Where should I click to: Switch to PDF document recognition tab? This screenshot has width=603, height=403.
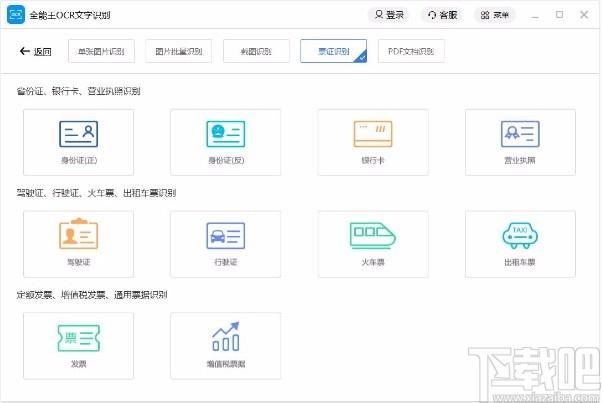411,51
